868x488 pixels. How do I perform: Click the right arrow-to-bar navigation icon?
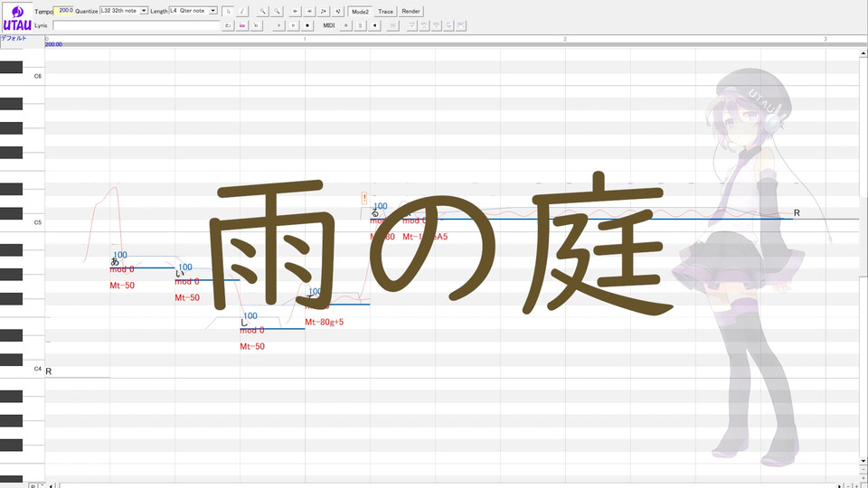pyautogui.click(x=309, y=11)
